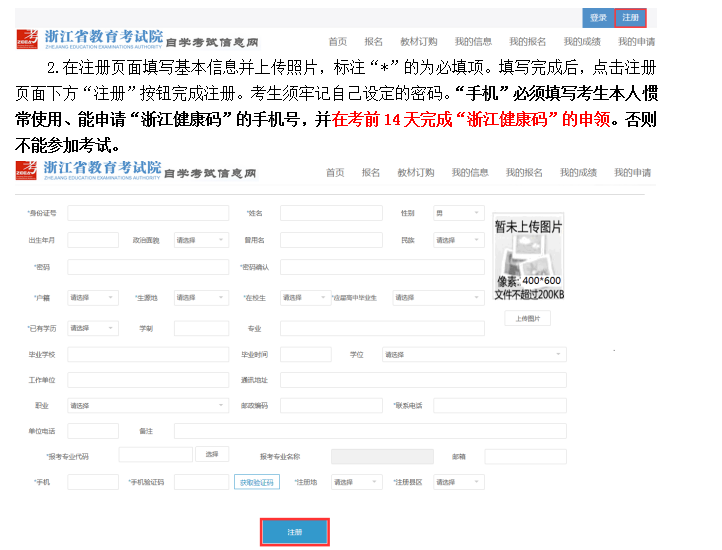Open 教材订购 in the upper navigation bar

pyautogui.click(x=419, y=42)
